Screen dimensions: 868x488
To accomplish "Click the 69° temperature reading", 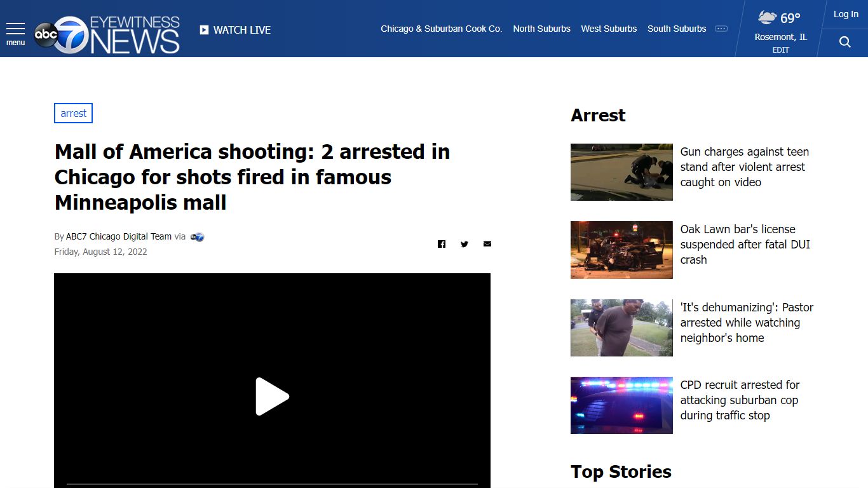I will point(790,18).
